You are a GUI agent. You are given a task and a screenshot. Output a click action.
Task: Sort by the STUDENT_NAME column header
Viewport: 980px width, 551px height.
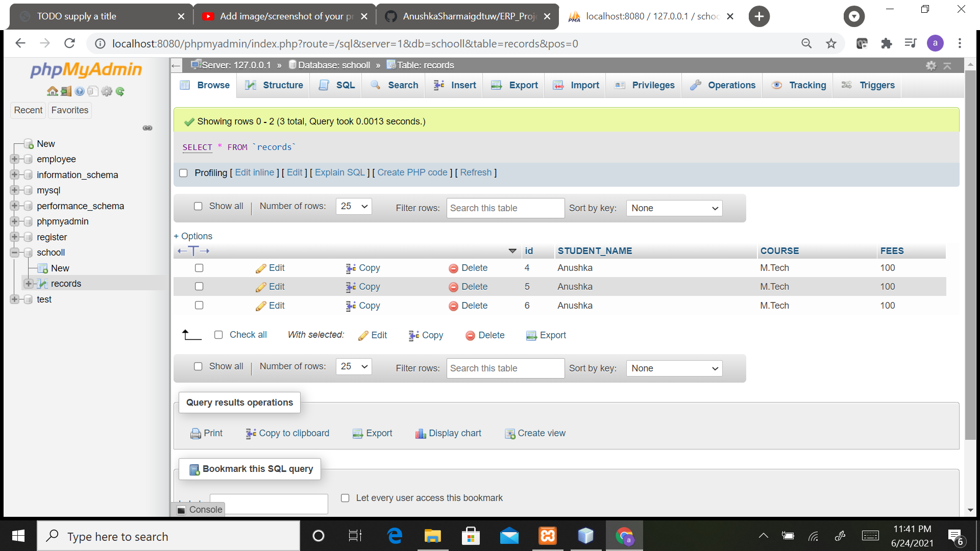595,251
